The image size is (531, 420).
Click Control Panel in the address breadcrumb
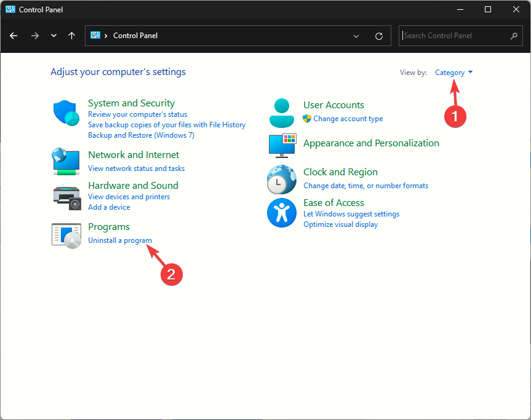[135, 36]
